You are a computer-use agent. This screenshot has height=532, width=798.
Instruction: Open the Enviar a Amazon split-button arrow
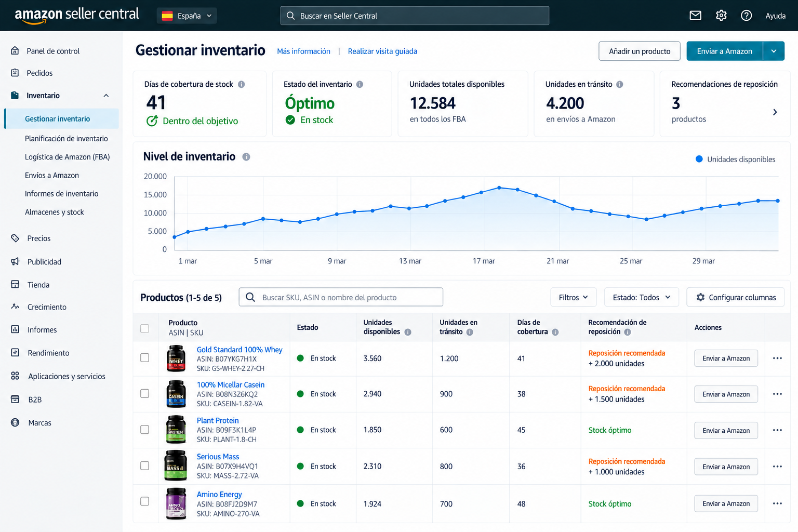coord(774,51)
